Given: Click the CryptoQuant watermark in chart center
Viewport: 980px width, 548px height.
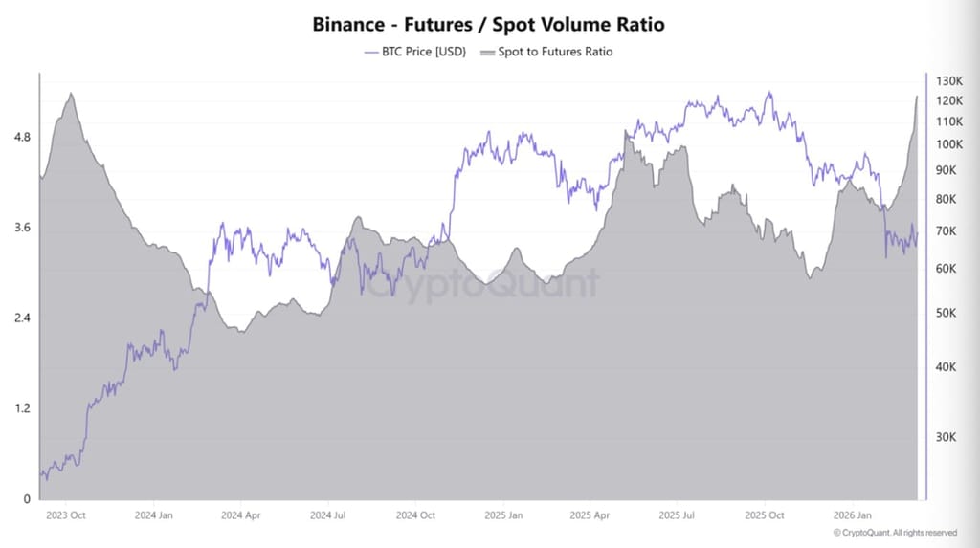Looking at the screenshot, I should pos(481,283).
